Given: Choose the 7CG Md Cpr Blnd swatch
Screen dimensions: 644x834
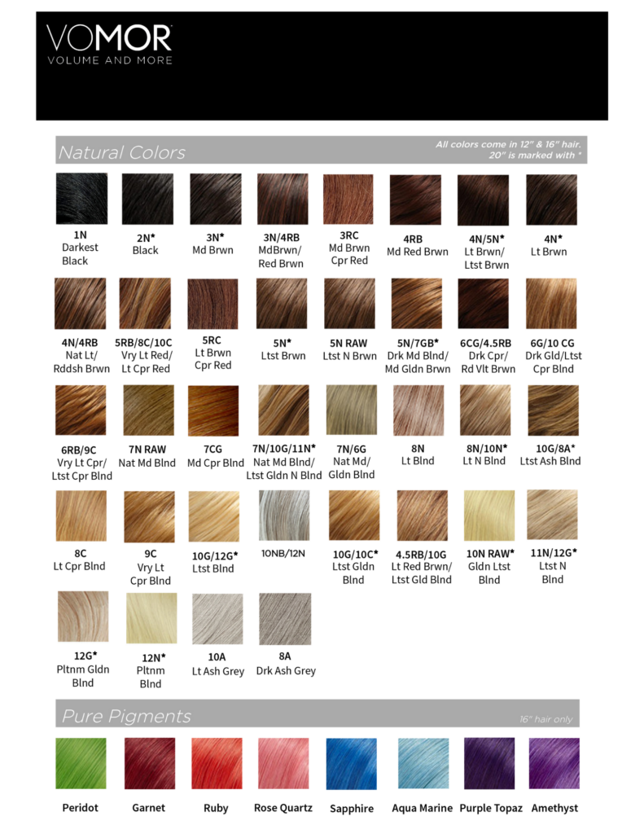Looking at the screenshot, I should click(213, 410).
